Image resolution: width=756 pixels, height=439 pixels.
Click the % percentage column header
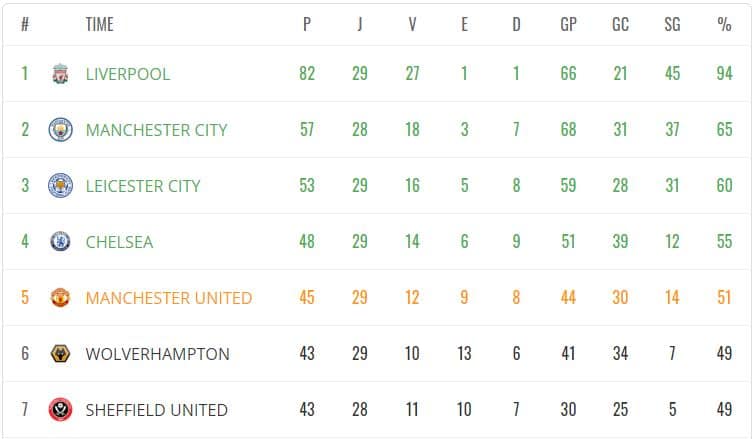point(724,24)
